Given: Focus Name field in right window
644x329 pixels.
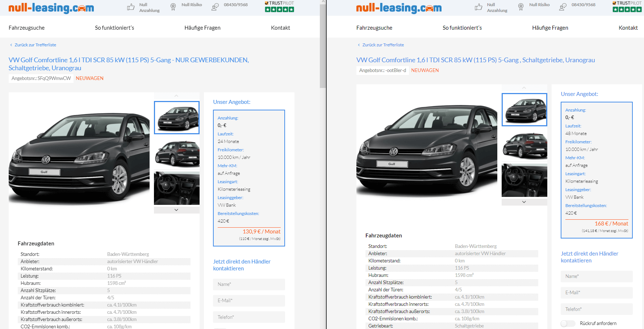Looking at the screenshot, I should pyautogui.click(x=597, y=277).
